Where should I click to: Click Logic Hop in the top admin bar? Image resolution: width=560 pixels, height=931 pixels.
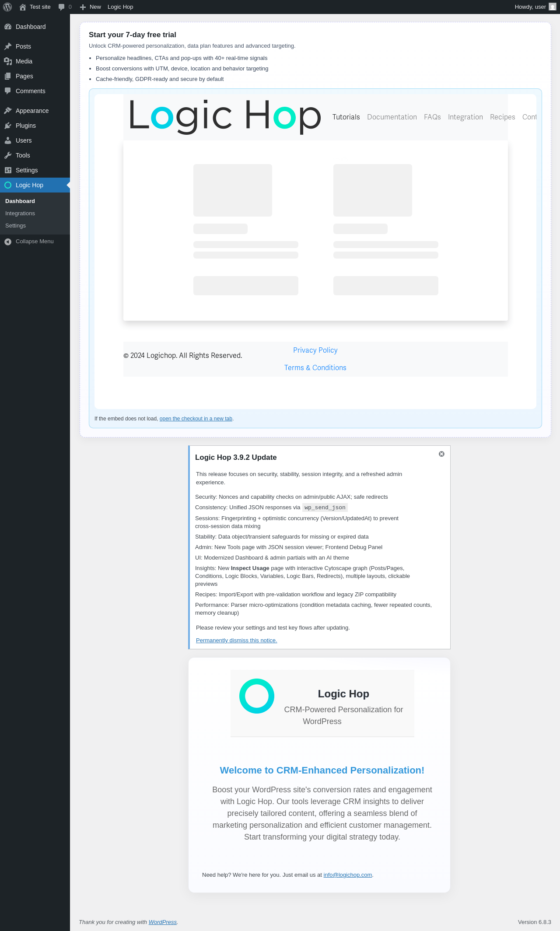[120, 7]
